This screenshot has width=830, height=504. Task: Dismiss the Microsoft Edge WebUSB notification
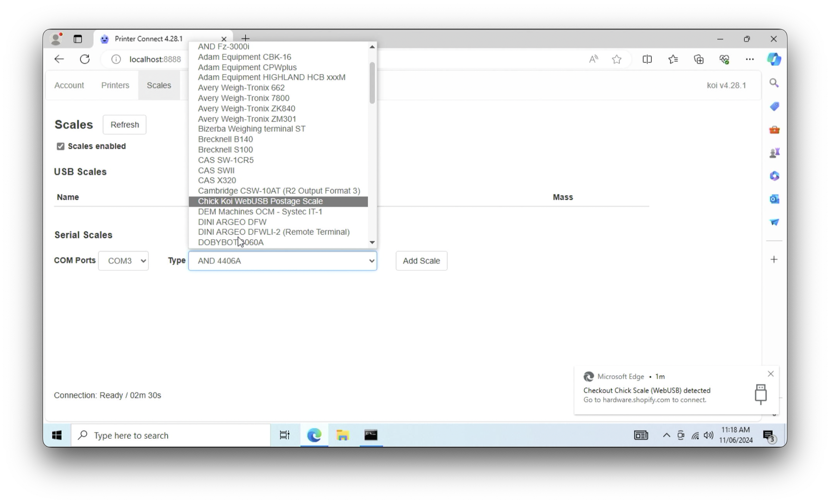coord(770,374)
